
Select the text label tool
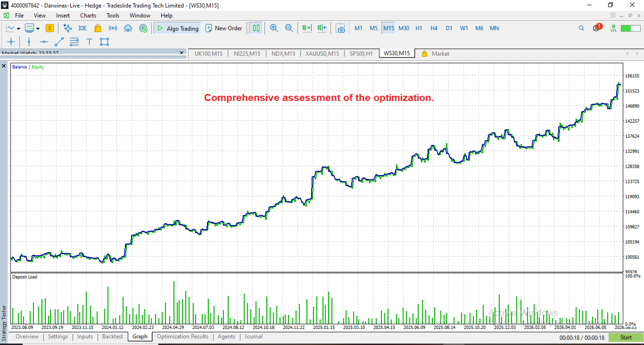pos(89,42)
